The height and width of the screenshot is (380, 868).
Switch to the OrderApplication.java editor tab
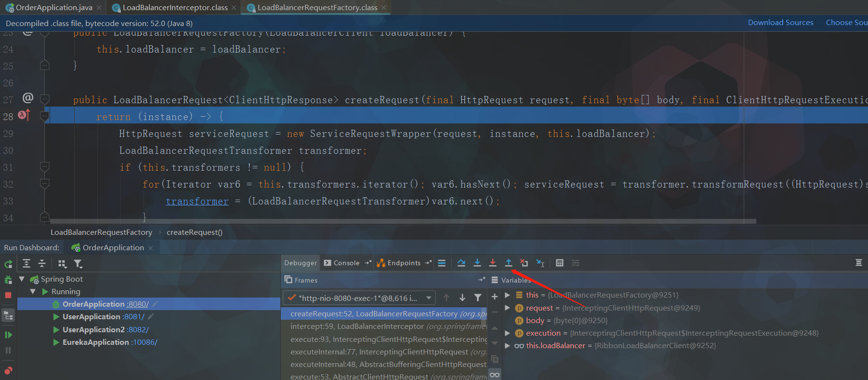[53, 7]
